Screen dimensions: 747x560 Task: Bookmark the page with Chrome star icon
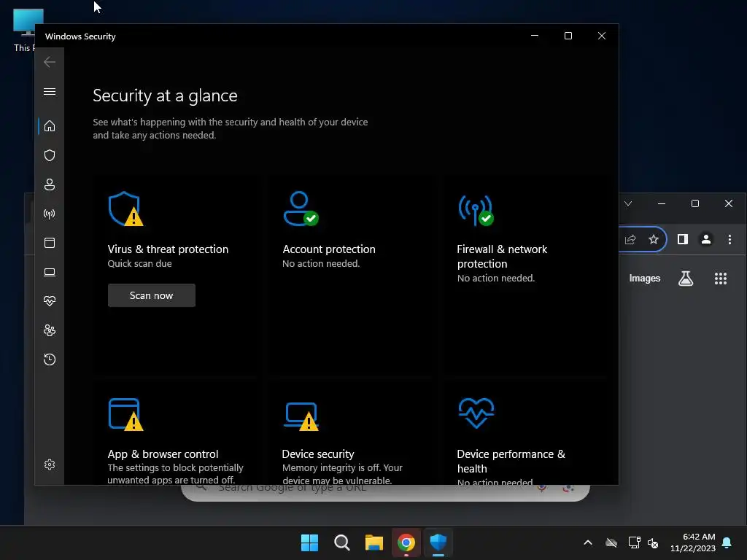(x=654, y=239)
